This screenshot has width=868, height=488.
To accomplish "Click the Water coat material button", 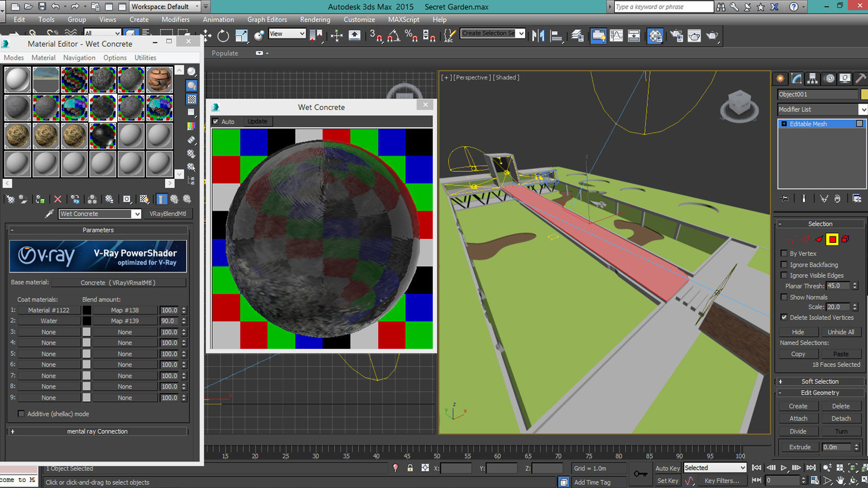I will pyautogui.click(x=49, y=321).
